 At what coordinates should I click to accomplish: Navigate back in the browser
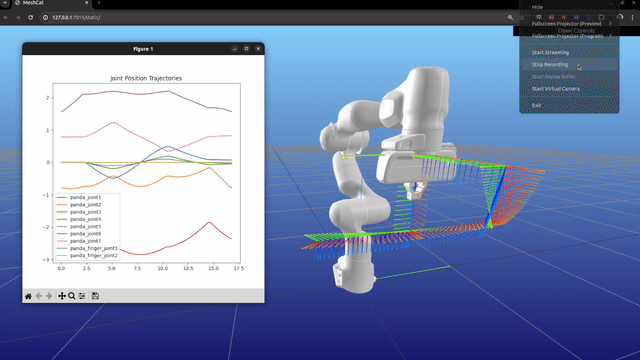click(6, 18)
